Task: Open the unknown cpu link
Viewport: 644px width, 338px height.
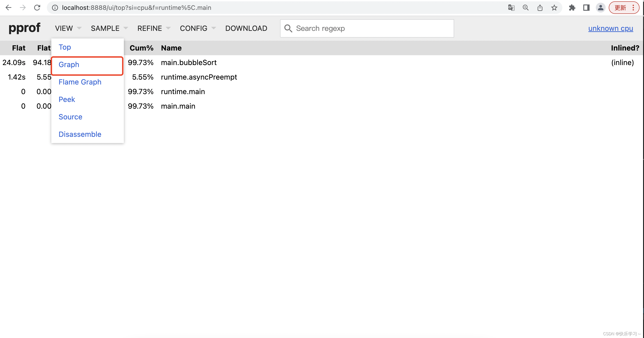Action: [610, 28]
